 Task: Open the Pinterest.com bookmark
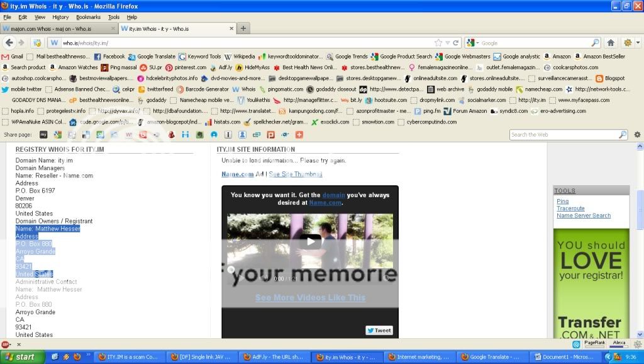186,67
